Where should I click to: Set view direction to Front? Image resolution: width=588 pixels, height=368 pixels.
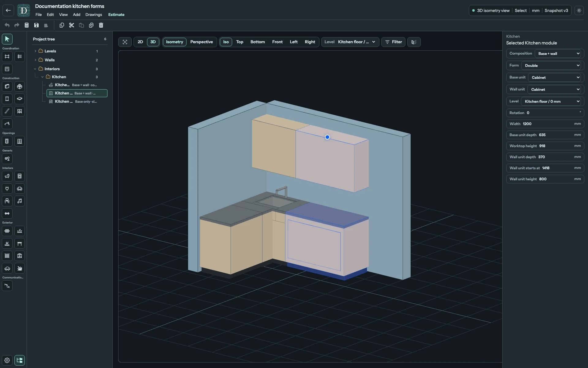(x=277, y=42)
